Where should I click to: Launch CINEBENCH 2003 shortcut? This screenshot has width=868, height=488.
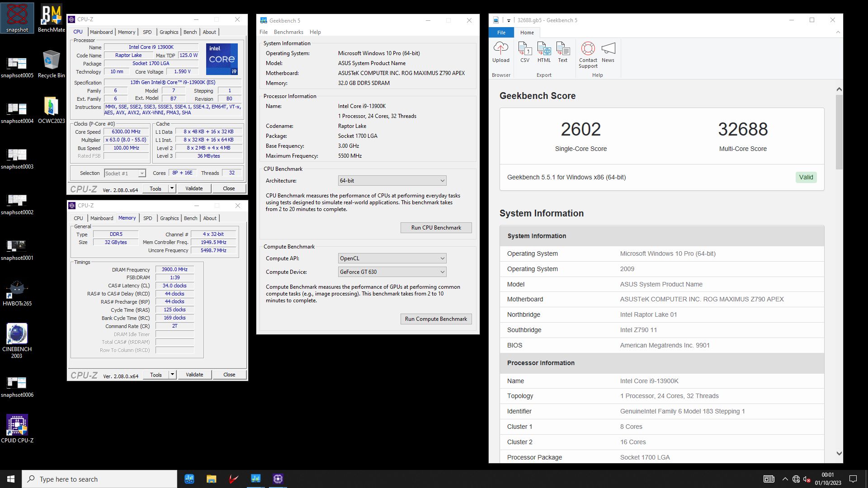click(17, 341)
